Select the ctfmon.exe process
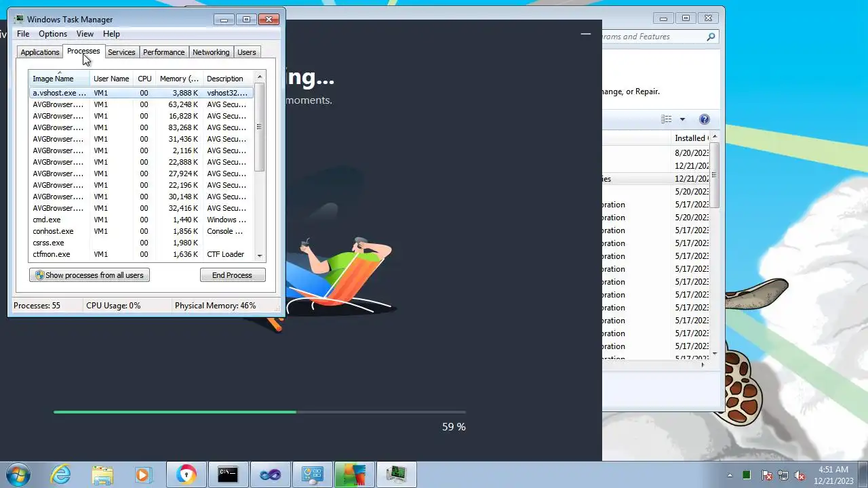This screenshot has width=868, height=488. (141, 254)
